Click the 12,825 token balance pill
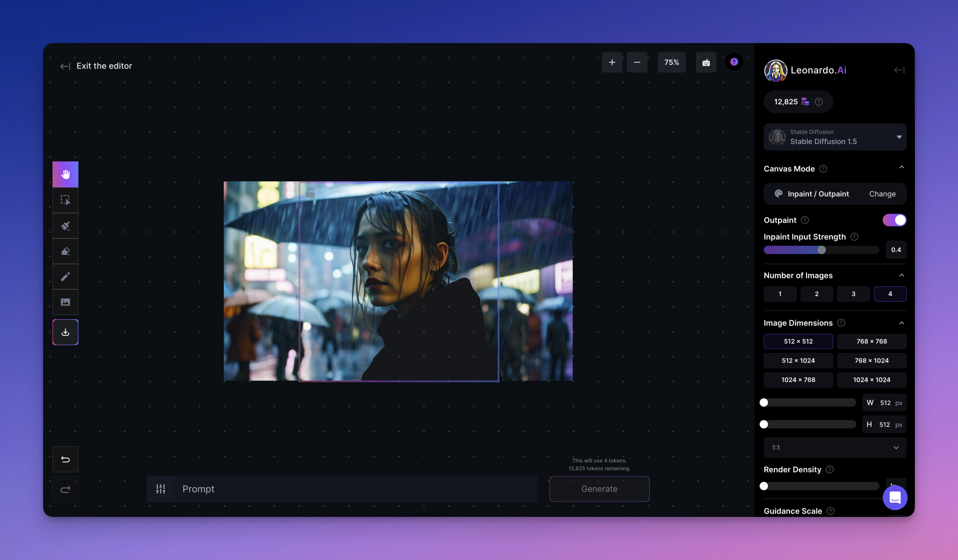 coord(798,102)
